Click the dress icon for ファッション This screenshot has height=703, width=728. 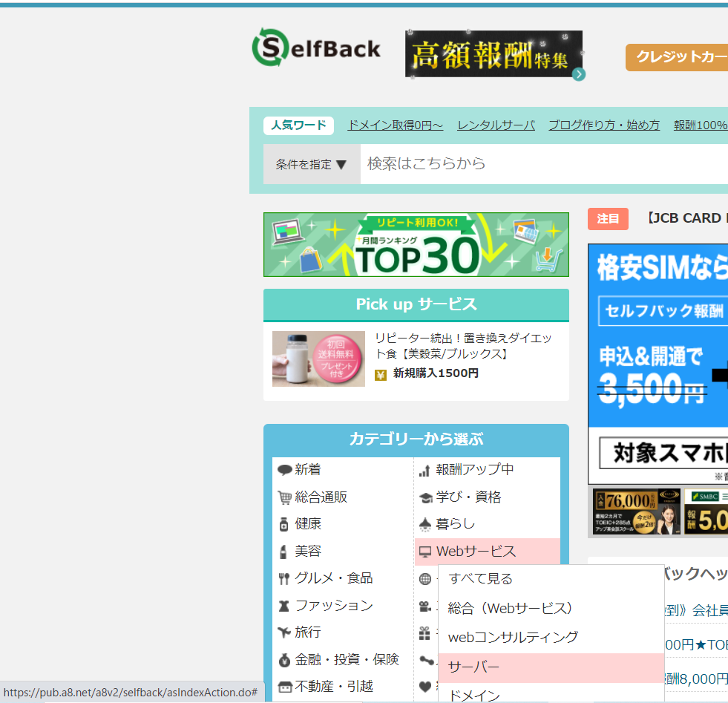click(283, 606)
